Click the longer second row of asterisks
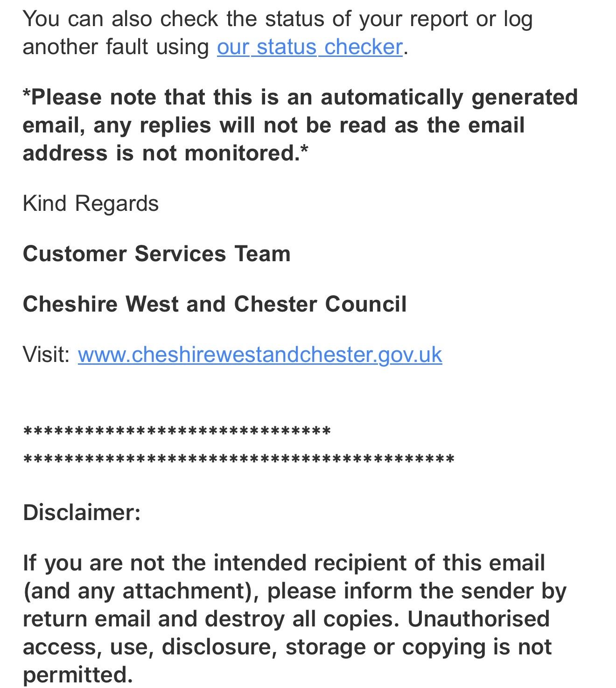Screen dimensions: 616x688 (x=238, y=460)
